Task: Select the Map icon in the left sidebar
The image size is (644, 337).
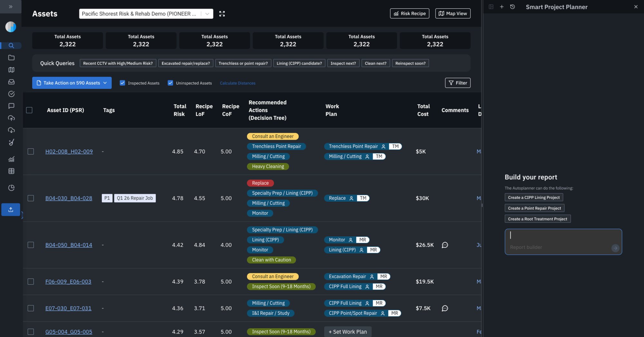Action: 11,70
